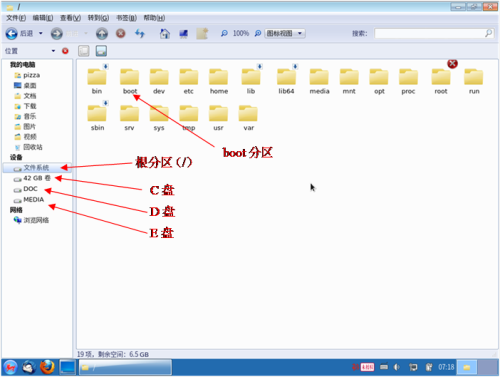Select Pictures entry in sidebar

(x=25, y=127)
